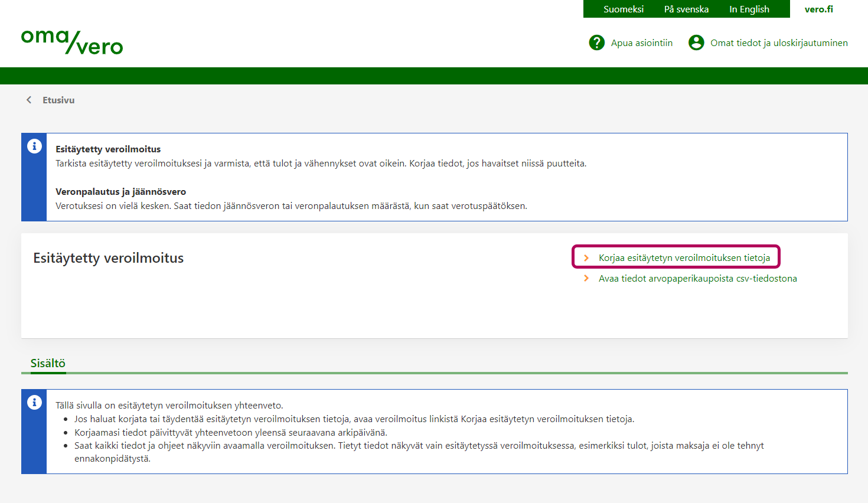Click the OmaVero logo
Viewport: 868px width, 503px height.
(x=72, y=42)
